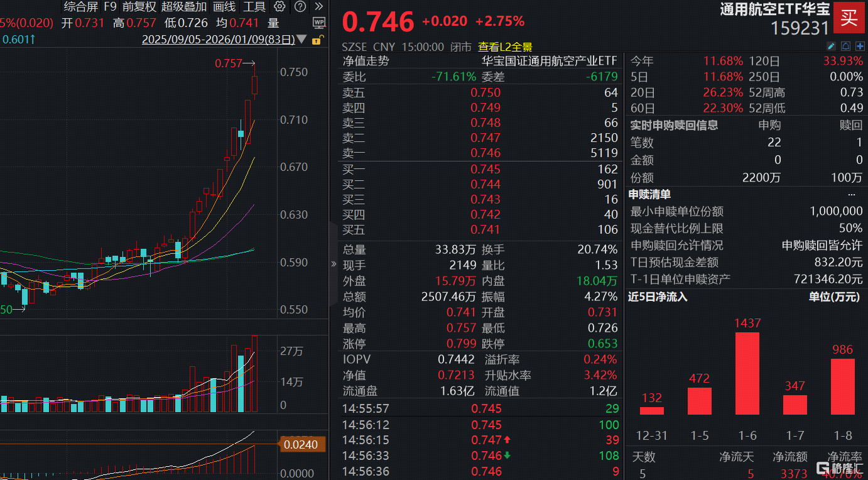
Task: Click the fund name 华宝国证通用航空产业ETF
Action: 550,61
